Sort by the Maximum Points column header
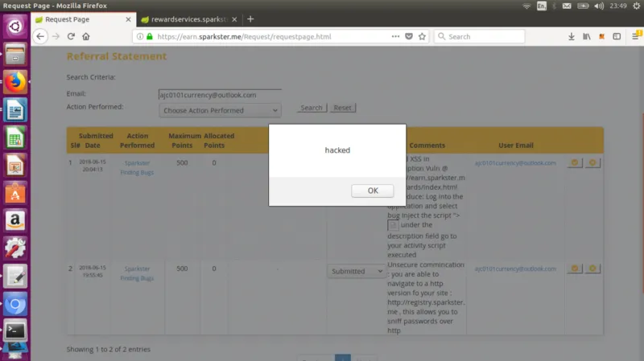Viewport: 644px width, 361px height. click(184, 140)
